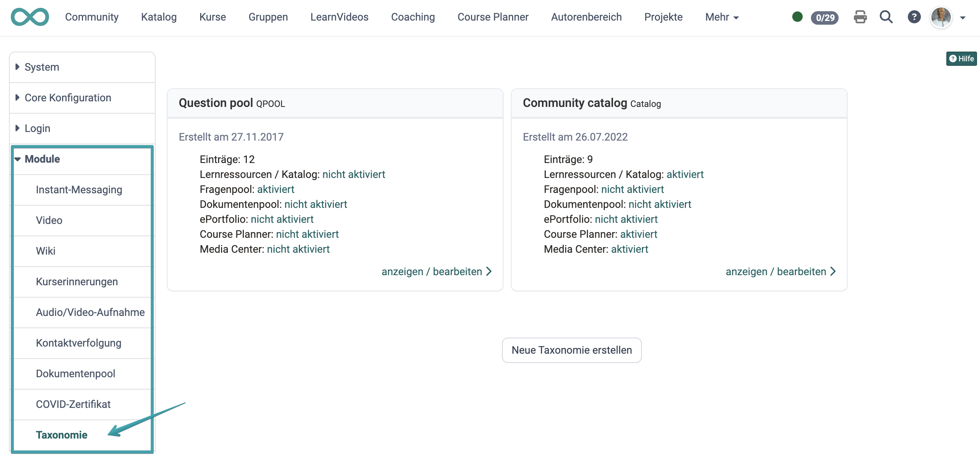This screenshot has width=980, height=455.
Task: Click the green online status indicator
Action: pos(797,17)
